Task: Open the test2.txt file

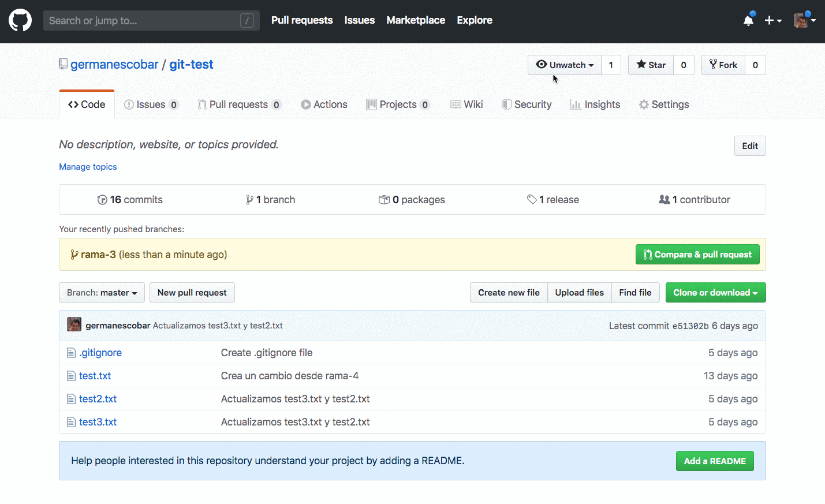Action: [x=98, y=399]
